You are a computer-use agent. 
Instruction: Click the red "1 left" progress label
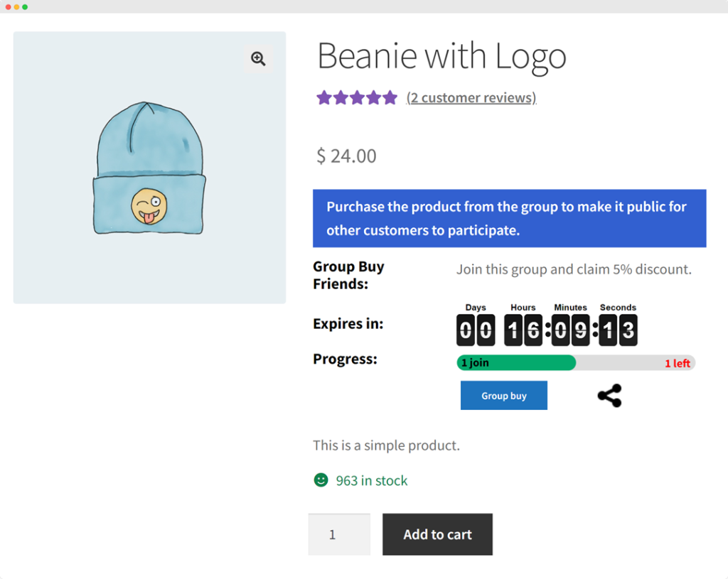pos(677,363)
